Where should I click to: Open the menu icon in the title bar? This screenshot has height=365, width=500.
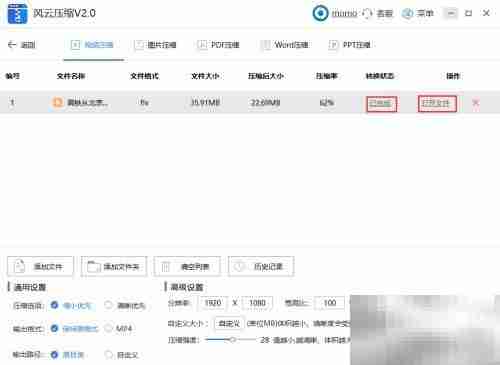[407, 13]
